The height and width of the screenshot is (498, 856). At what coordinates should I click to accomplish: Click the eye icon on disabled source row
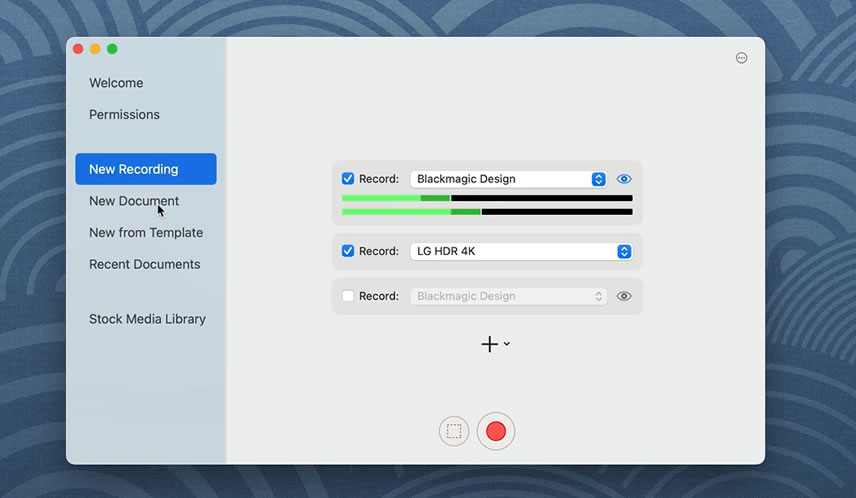pyautogui.click(x=624, y=296)
